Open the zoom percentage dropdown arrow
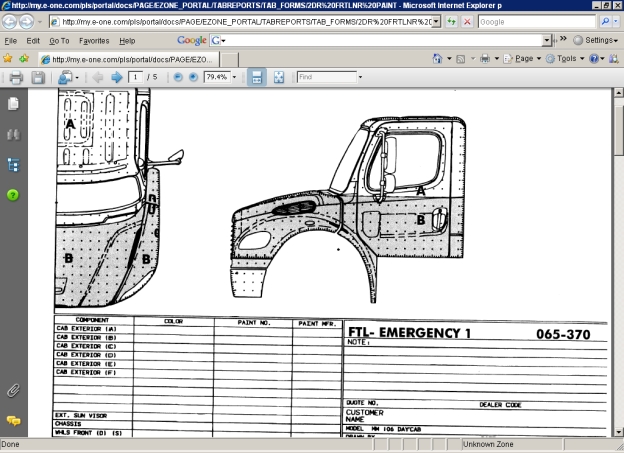The width and height of the screenshot is (624, 453). pos(234,77)
